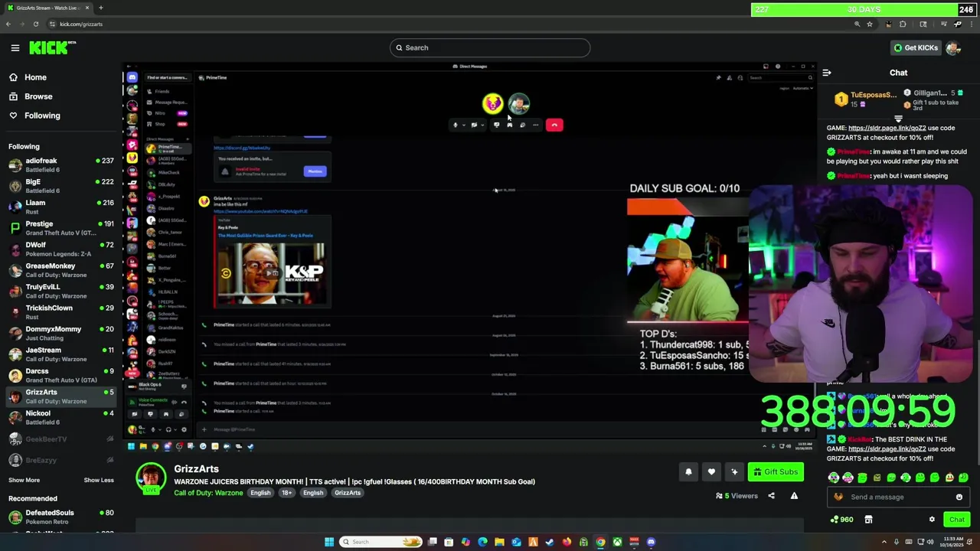
Task: Open Discord from taskbar
Action: click(x=651, y=542)
